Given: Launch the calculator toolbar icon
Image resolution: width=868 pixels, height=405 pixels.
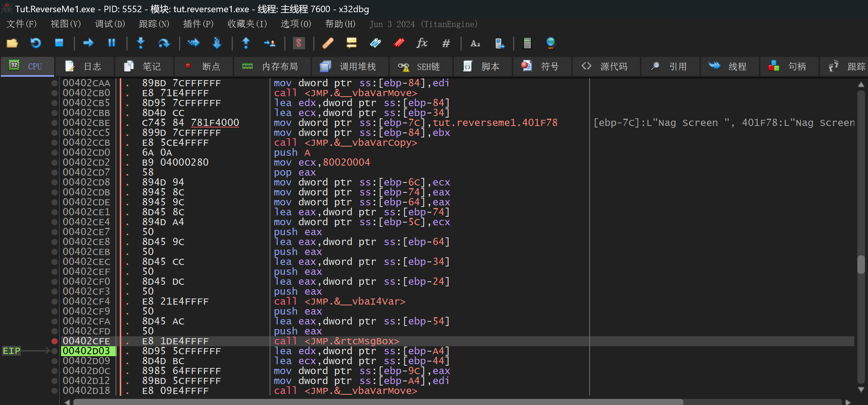Looking at the screenshot, I should pos(527,43).
